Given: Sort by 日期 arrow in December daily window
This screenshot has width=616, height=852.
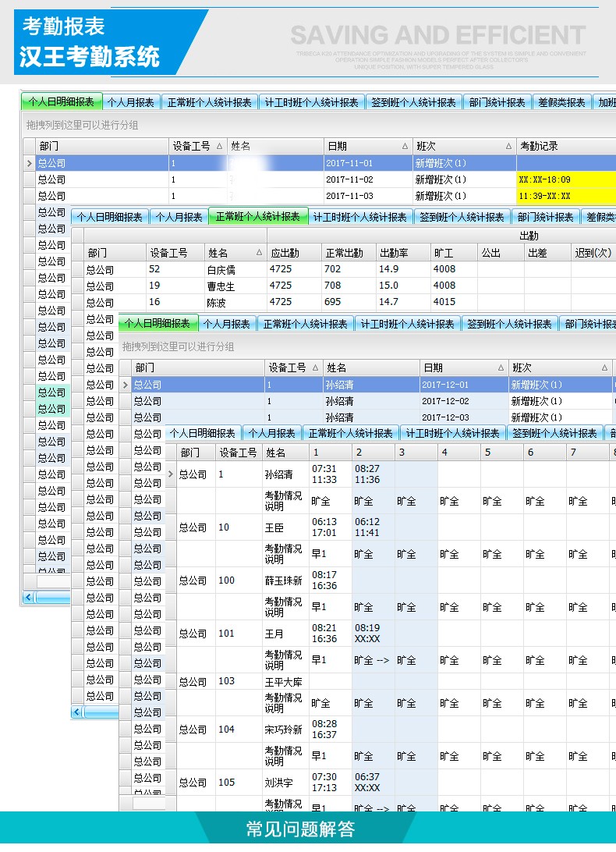Looking at the screenshot, I should [501, 367].
